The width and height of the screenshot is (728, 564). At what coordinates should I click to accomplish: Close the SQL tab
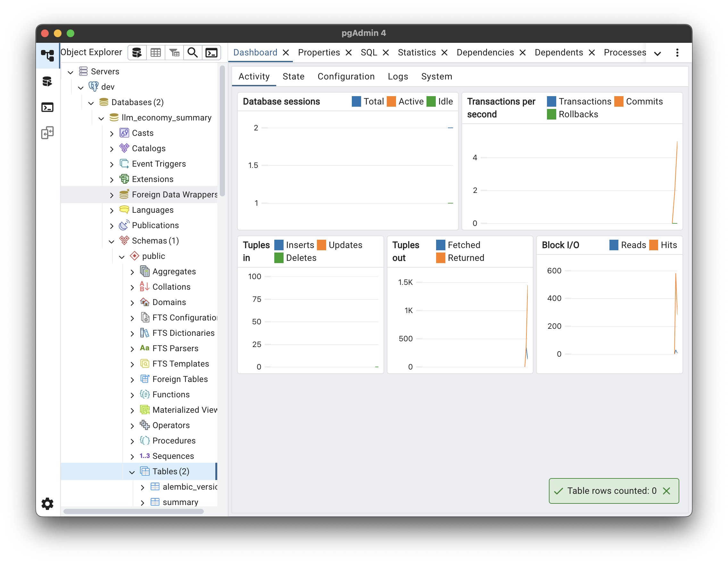tap(386, 53)
